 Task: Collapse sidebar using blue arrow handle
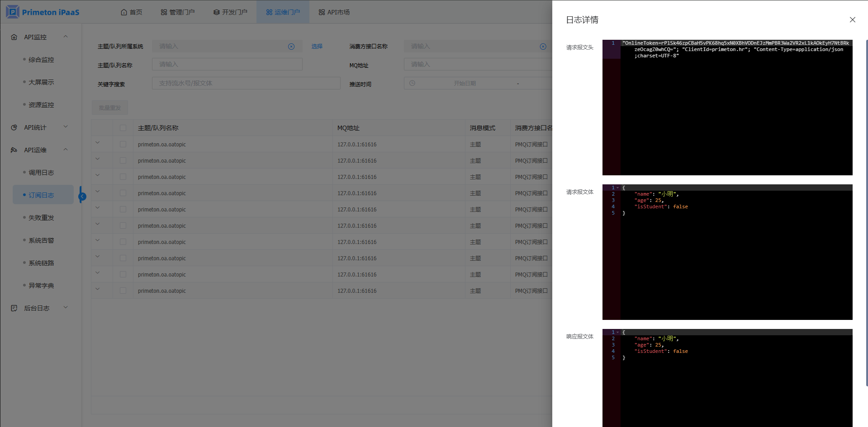[82, 196]
